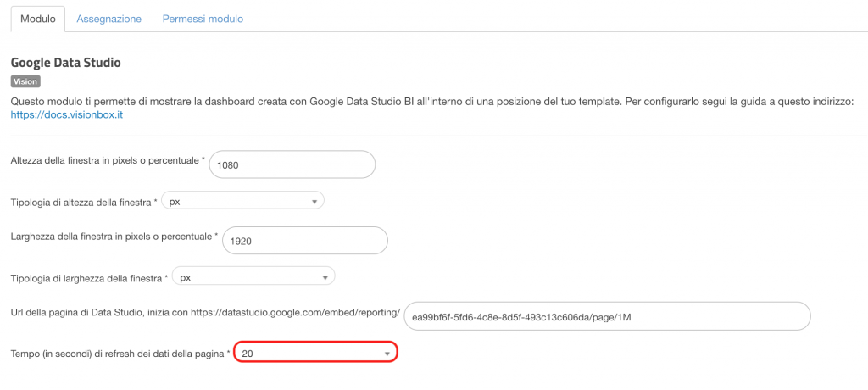
Task: Click the Url della pagina di Data Studio label
Action: pos(205,313)
